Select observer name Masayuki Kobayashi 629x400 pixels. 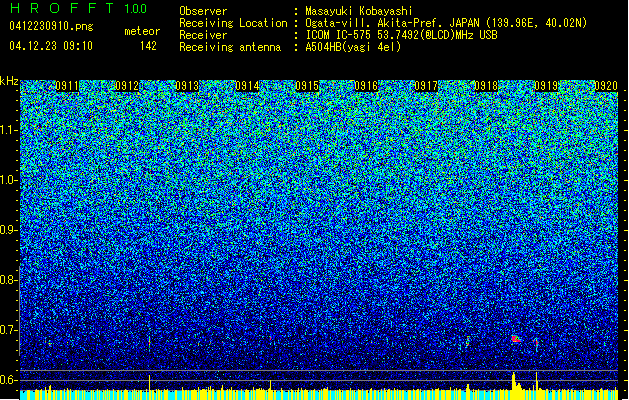click(x=359, y=11)
